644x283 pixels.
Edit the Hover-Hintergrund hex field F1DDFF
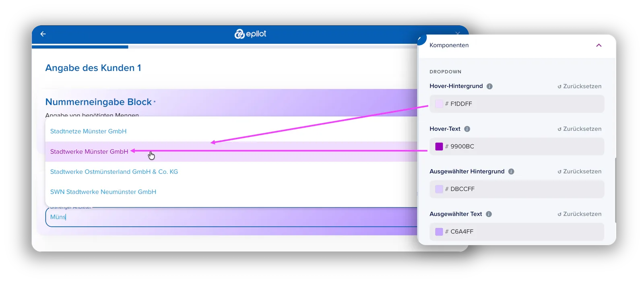pyautogui.click(x=517, y=104)
